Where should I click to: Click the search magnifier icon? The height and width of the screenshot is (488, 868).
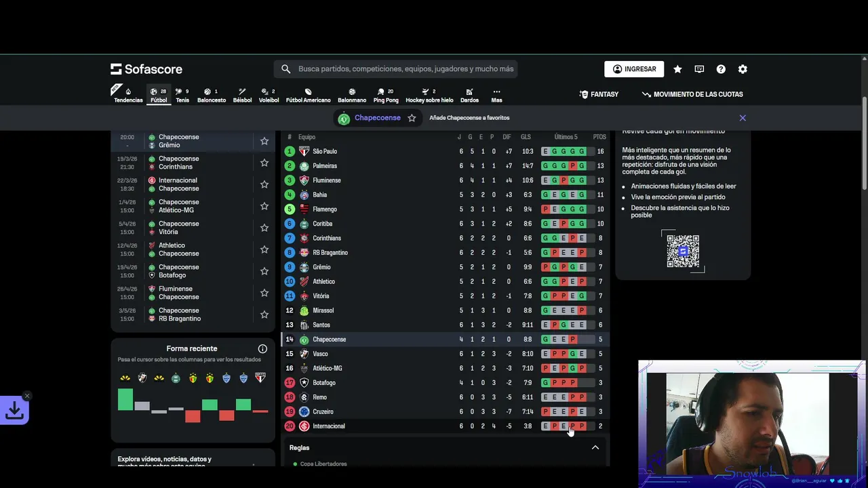[x=285, y=69]
